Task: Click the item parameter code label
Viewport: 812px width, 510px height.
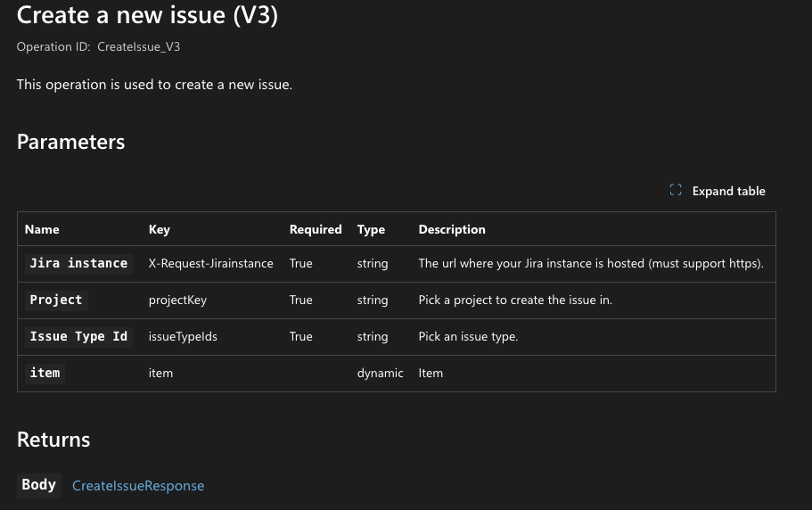Action: tap(45, 374)
